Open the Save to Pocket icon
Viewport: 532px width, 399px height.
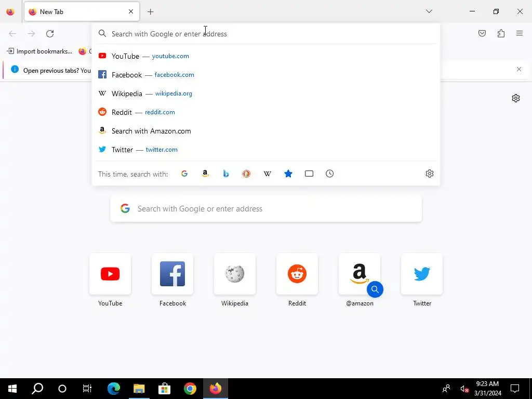point(482,33)
